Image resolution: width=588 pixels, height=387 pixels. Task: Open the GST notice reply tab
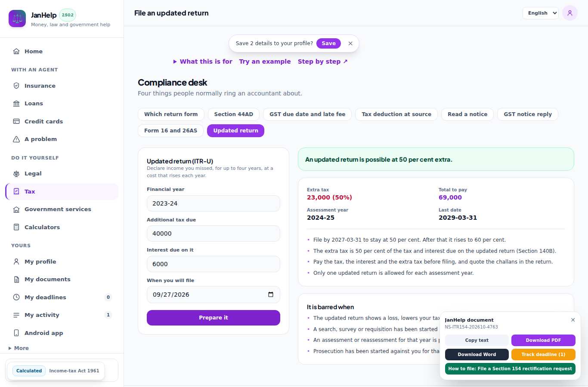tap(528, 114)
